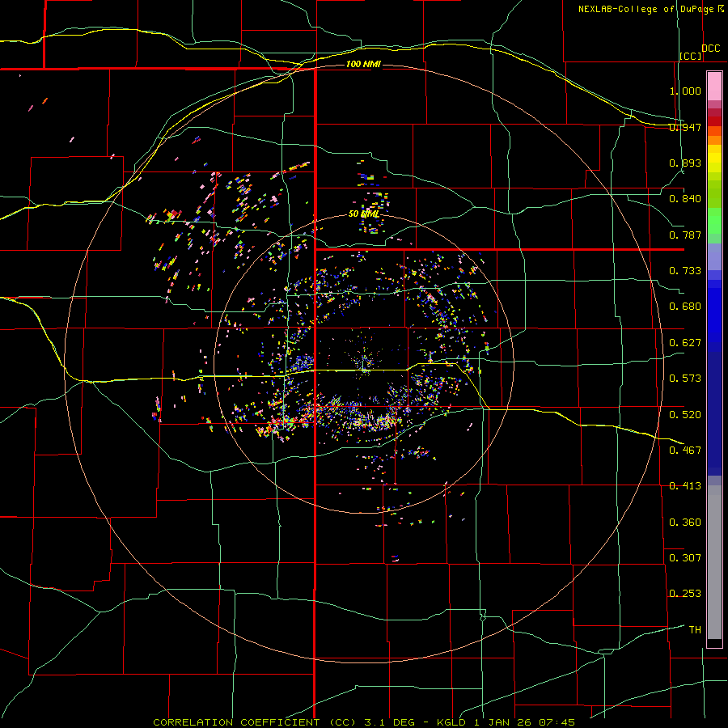The height and width of the screenshot is (728, 728).
Task: Select the 0.307 scale value
Action: coord(685,557)
